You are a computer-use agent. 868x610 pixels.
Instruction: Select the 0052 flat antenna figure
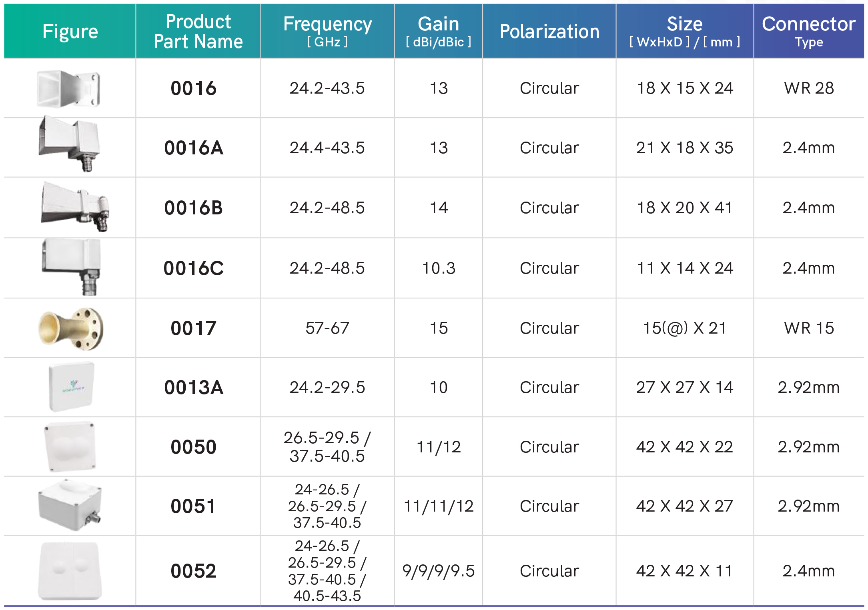tap(70, 571)
